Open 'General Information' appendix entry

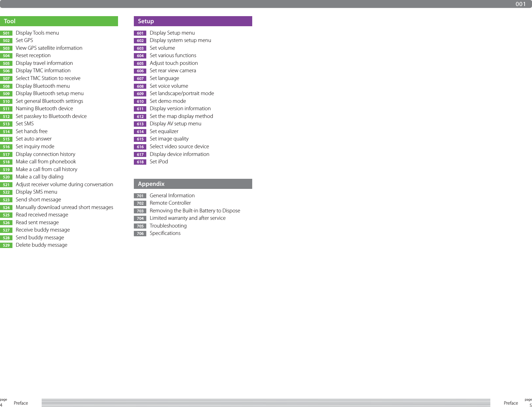[x=172, y=196]
